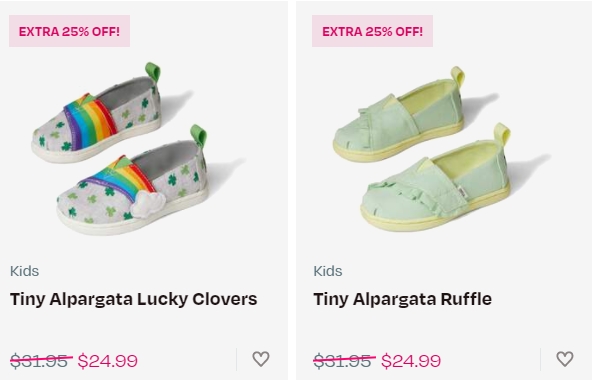Click the green heel pull tab on upper clover shoe
595x380 pixels.
153,72
